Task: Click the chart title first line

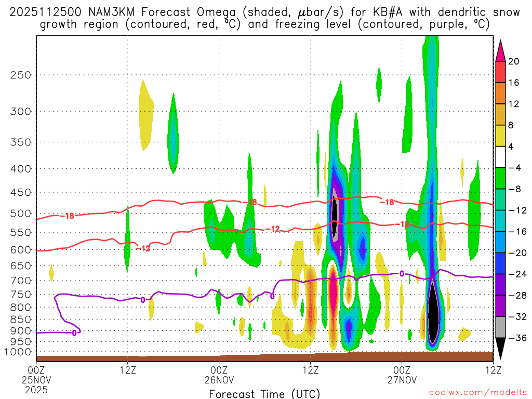Action: click(264, 12)
